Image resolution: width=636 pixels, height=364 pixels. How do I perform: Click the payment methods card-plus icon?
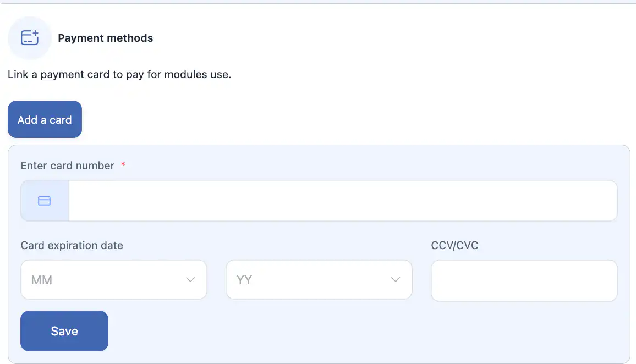(x=30, y=38)
